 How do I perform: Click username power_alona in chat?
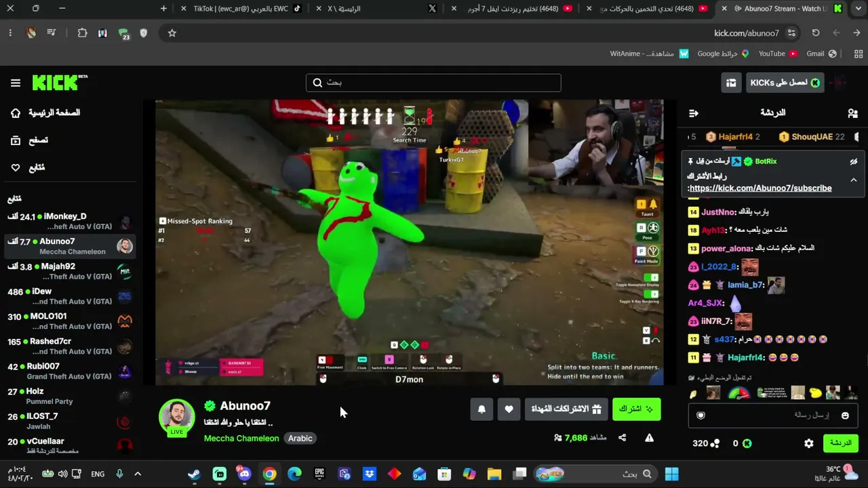coord(726,248)
